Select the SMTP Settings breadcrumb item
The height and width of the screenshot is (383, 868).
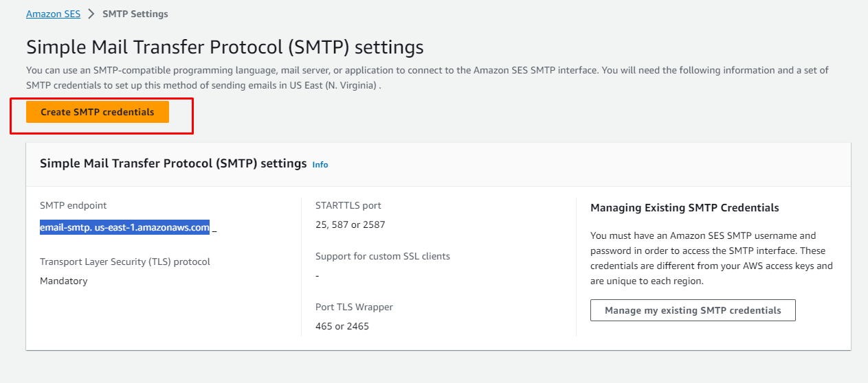(135, 14)
